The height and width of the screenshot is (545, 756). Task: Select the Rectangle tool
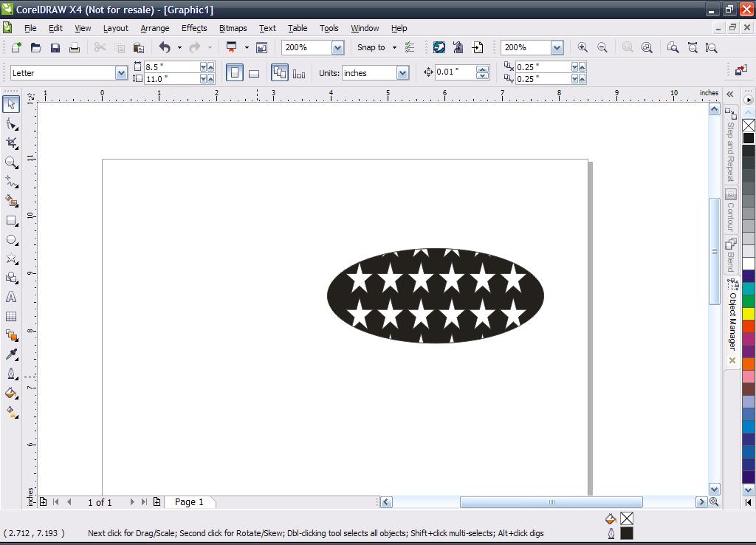(11, 220)
